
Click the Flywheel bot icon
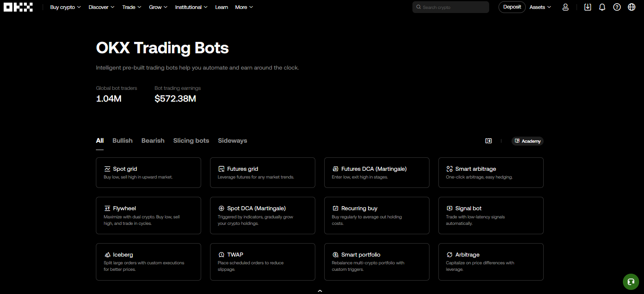(107, 208)
